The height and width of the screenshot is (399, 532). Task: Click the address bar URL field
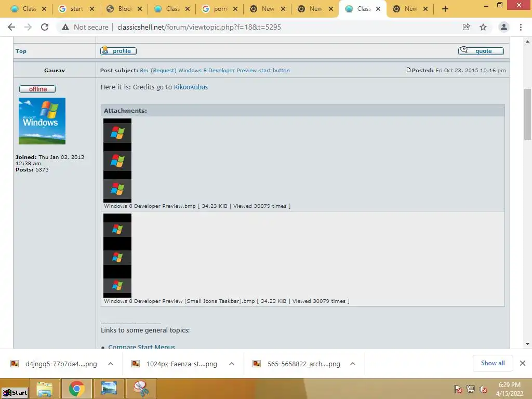point(199,27)
